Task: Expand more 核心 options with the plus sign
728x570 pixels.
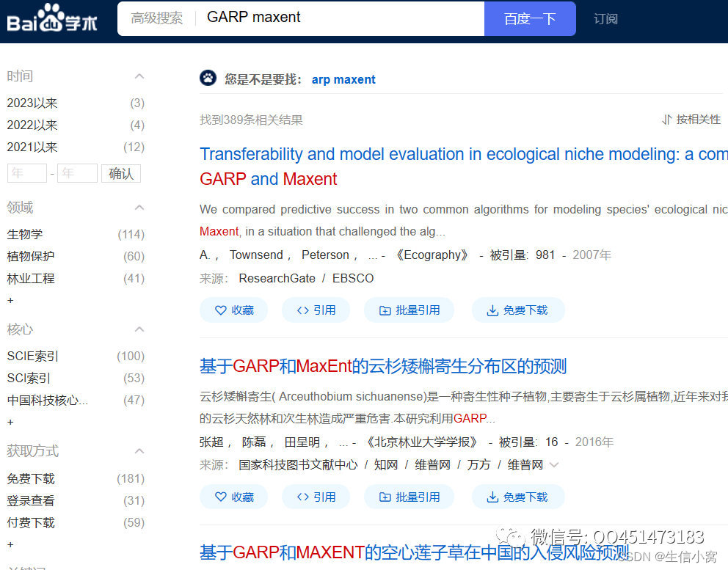Action: 10,423
